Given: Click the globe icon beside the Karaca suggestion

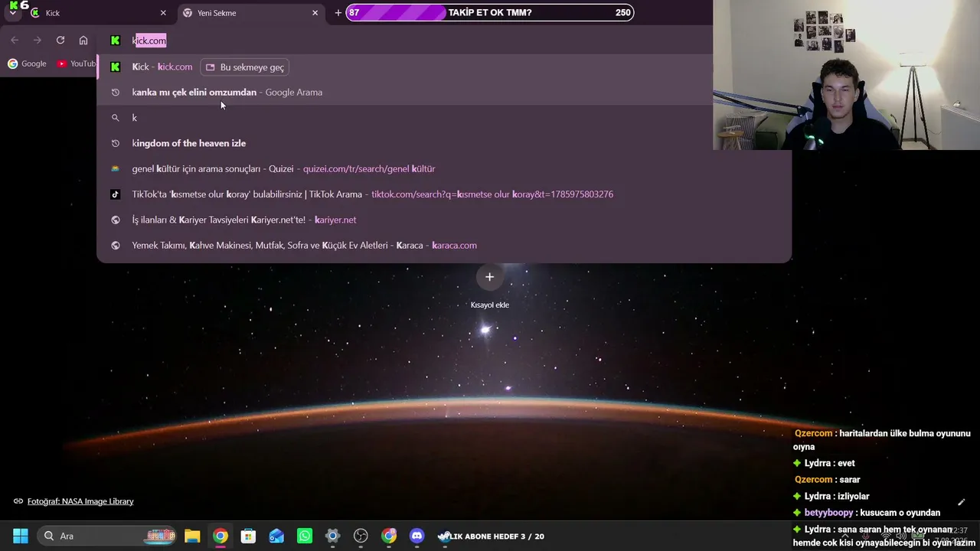Looking at the screenshot, I should (x=116, y=246).
